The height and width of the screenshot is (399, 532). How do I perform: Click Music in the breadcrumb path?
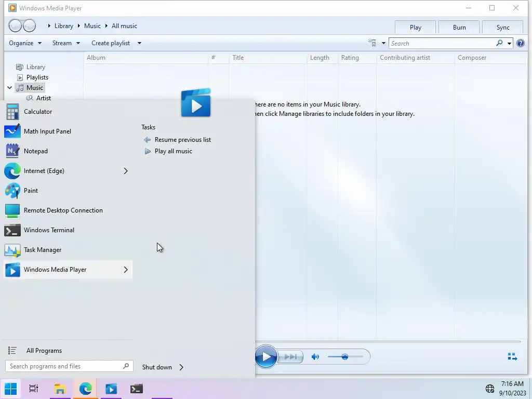click(x=92, y=26)
